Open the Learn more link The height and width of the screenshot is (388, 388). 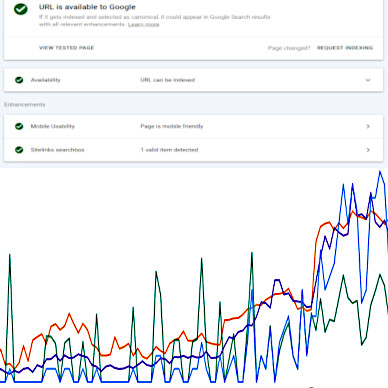[x=143, y=24]
